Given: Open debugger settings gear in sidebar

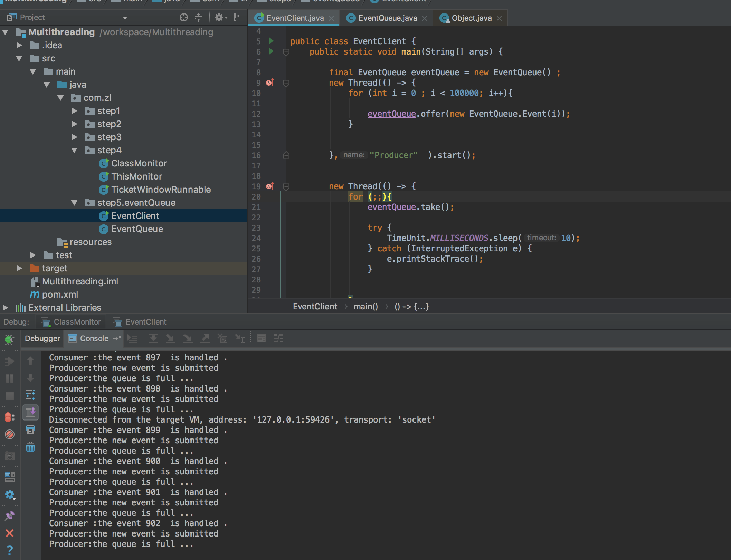Looking at the screenshot, I should click(9, 495).
